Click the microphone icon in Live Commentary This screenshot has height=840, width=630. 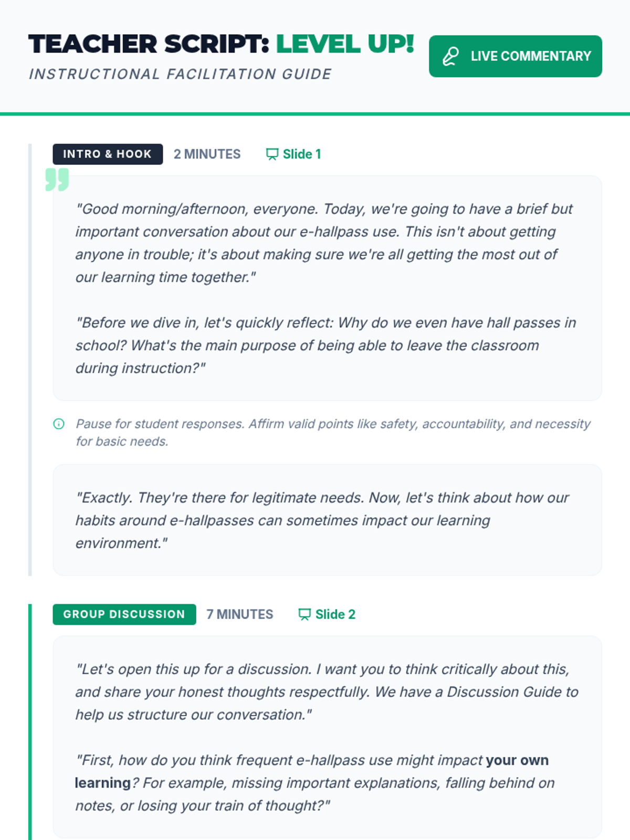click(450, 56)
